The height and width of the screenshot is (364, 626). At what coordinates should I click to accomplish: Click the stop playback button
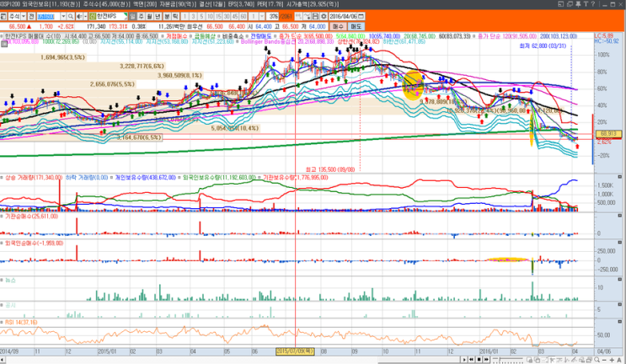[479, 360]
